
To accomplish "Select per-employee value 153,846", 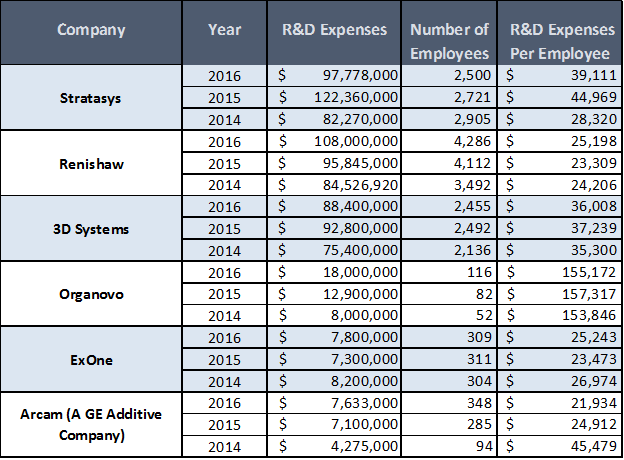I will point(560,315).
